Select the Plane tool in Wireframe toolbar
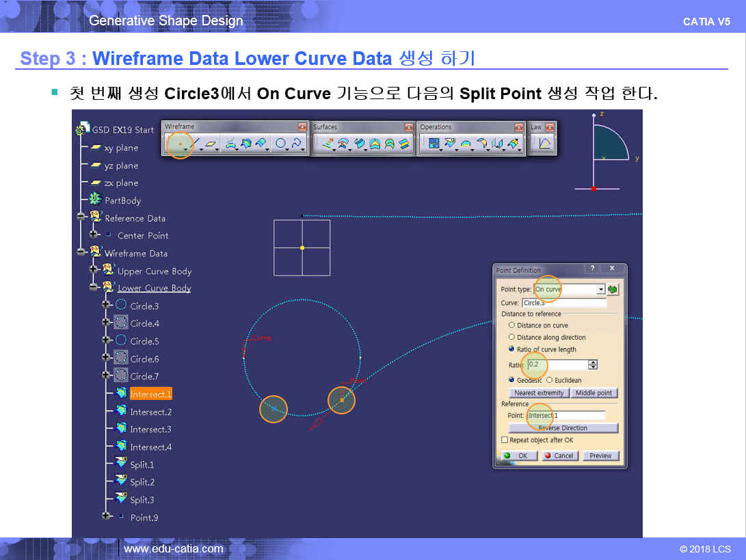The image size is (746, 560). (x=211, y=144)
